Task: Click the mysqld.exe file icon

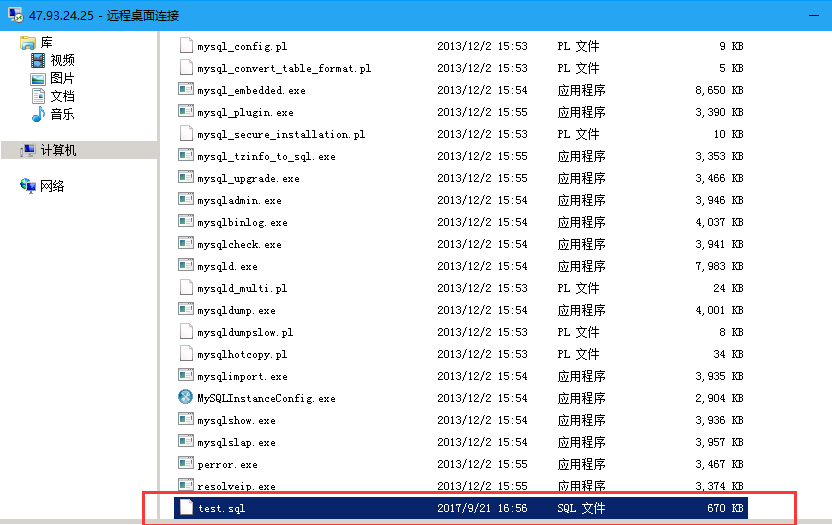Action: pyautogui.click(x=185, y=266)
